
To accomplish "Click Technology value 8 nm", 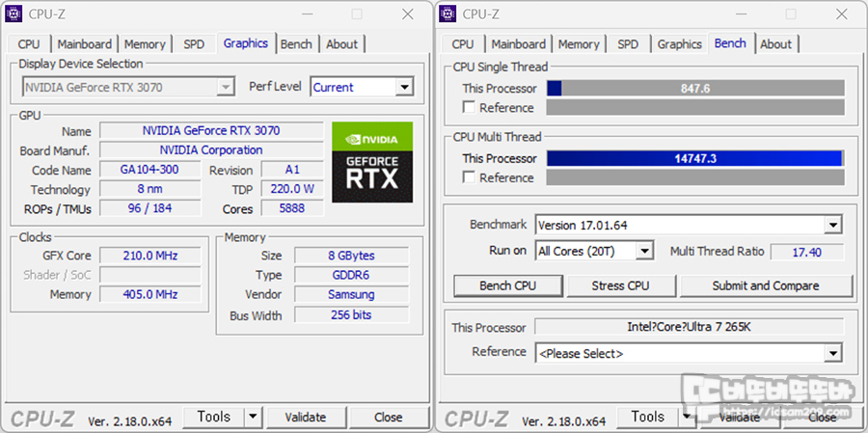I will tap(150, 189).
